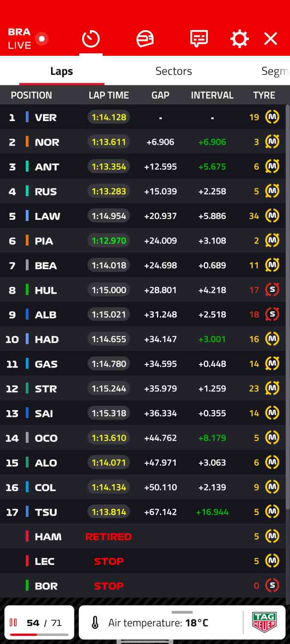Click the lap 54 / 71 progress bar

click(x=39, y=634)
